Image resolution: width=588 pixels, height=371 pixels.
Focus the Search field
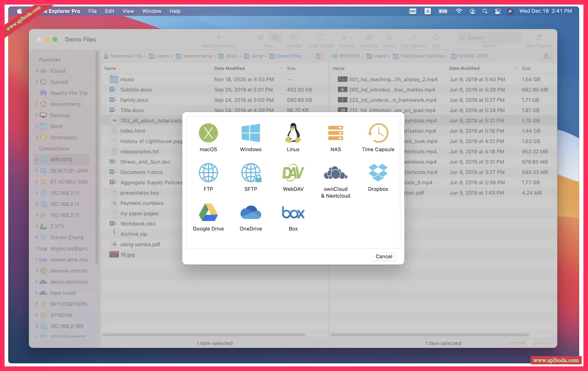pos(489,37)
